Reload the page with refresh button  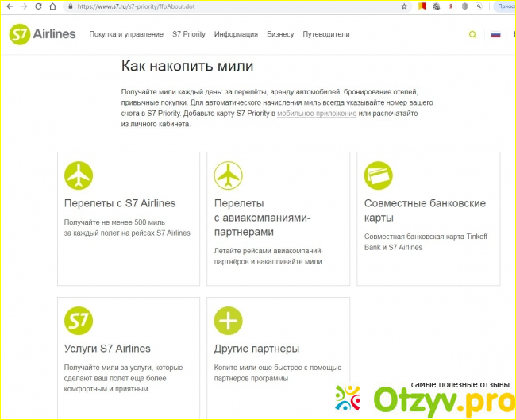coord(37,6)
